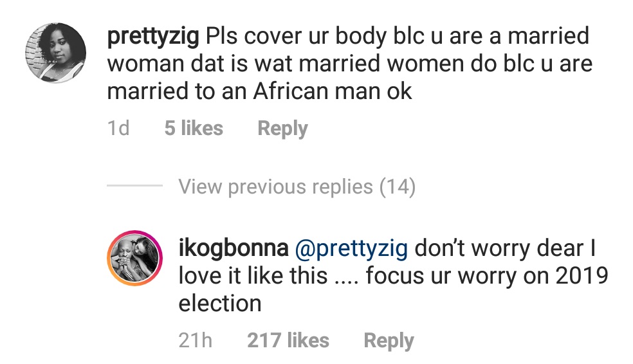Reply to ikogbonna's comment

(x=388, y=340)
